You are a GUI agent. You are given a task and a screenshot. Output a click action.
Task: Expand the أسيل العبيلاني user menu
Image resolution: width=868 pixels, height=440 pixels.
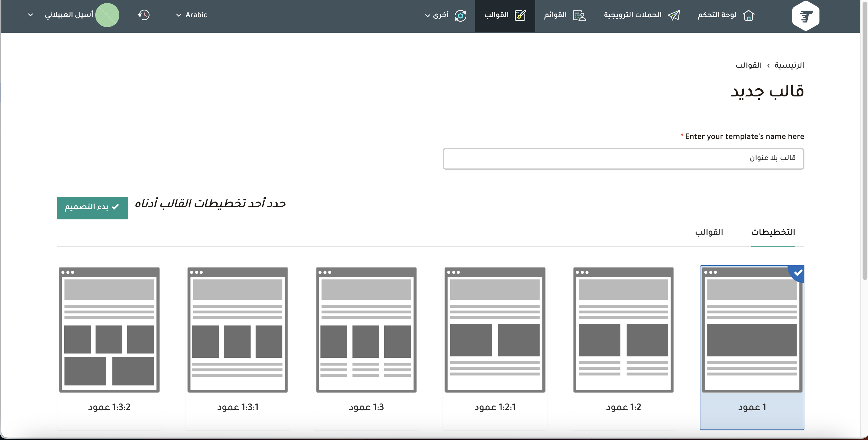69,15
